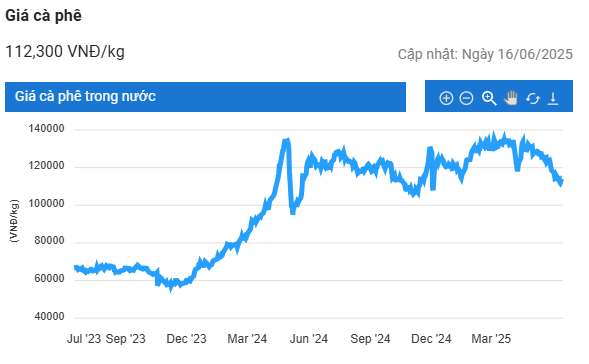589x364 pixels.
Task: Activate the selection zoom magnifier tool
Action: click(x=489, y=98)
